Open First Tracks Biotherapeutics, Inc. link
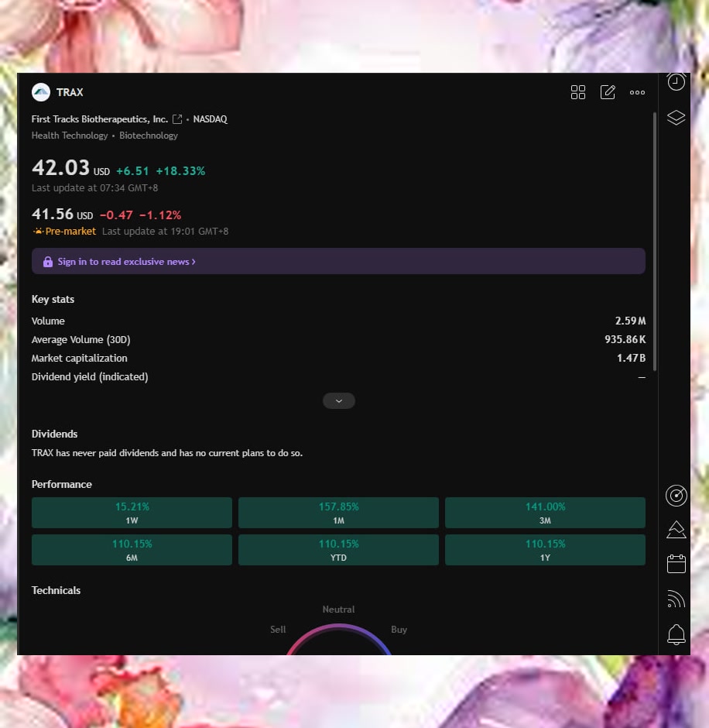The height and width of the screenshot is (728, 709). [x=100, y=119]
